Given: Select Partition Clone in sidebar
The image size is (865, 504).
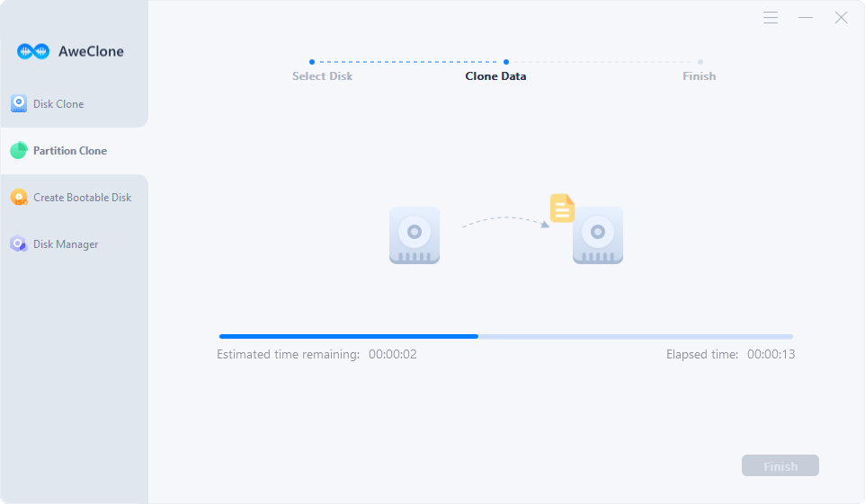Looking at the screenshot, I should point(75,151).
